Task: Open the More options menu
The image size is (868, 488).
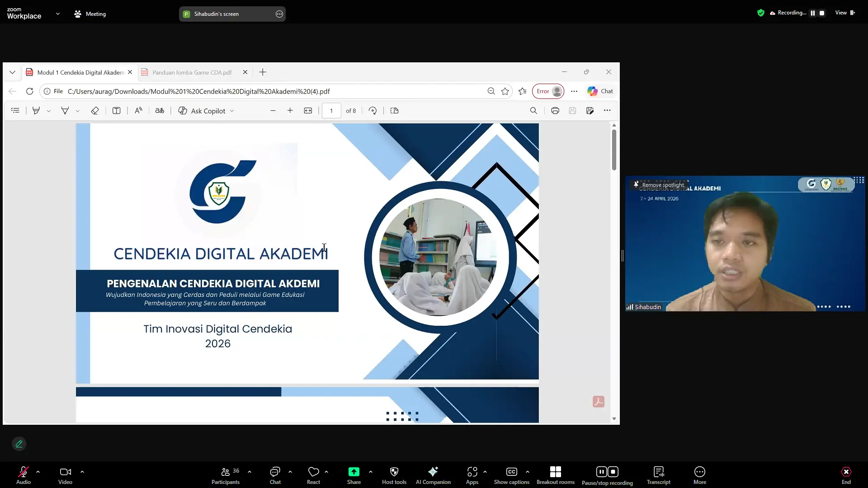Action: click(699, 475)
